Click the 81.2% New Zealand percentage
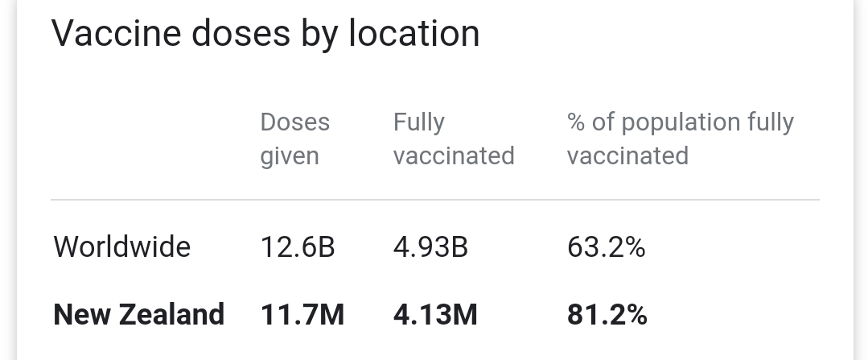 607,315
